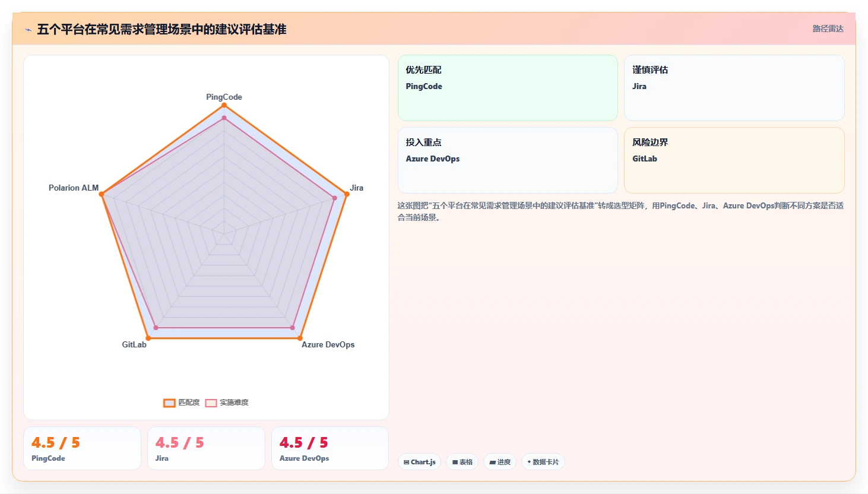Click the orange data point at Jira vertex
Image resolution: width=868 pixels, height=494 pixels.
click(x=347, y=194)
